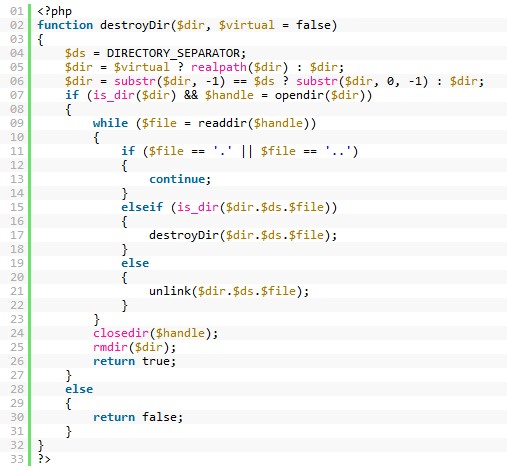Click line number 17
The width and height of the screenshot is (507, 471).
tap(17, 235)
